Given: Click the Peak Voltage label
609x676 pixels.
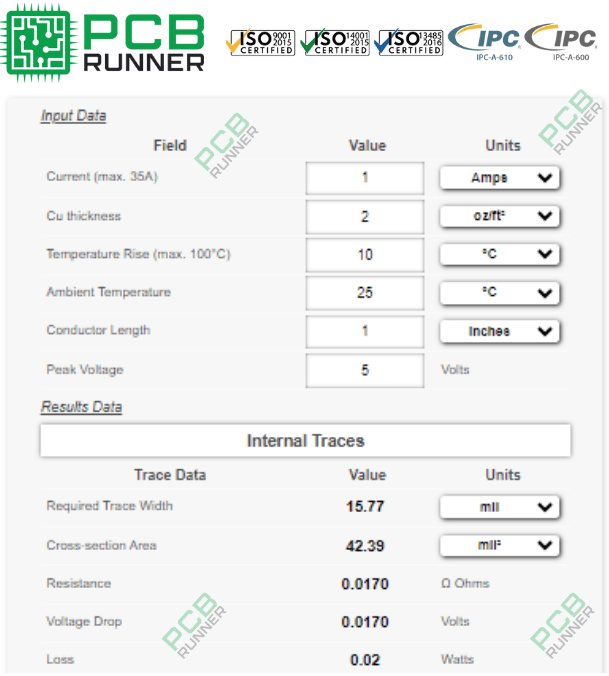Looking at the screenshot, I should [x=85, y=369].
